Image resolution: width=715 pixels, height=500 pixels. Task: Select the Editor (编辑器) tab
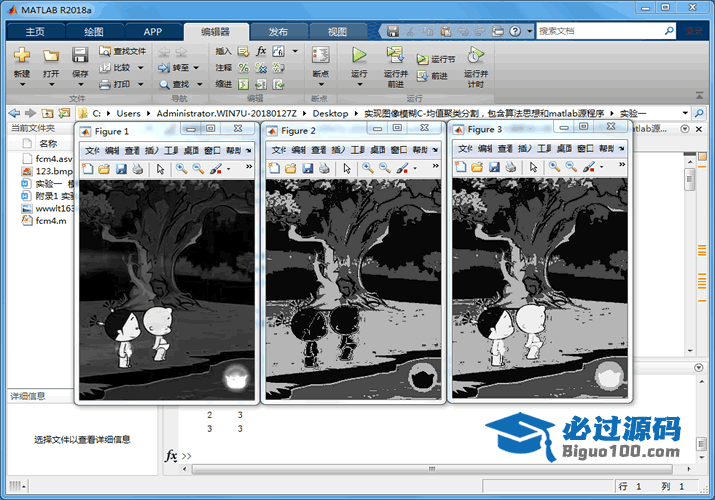coord(216,31)
